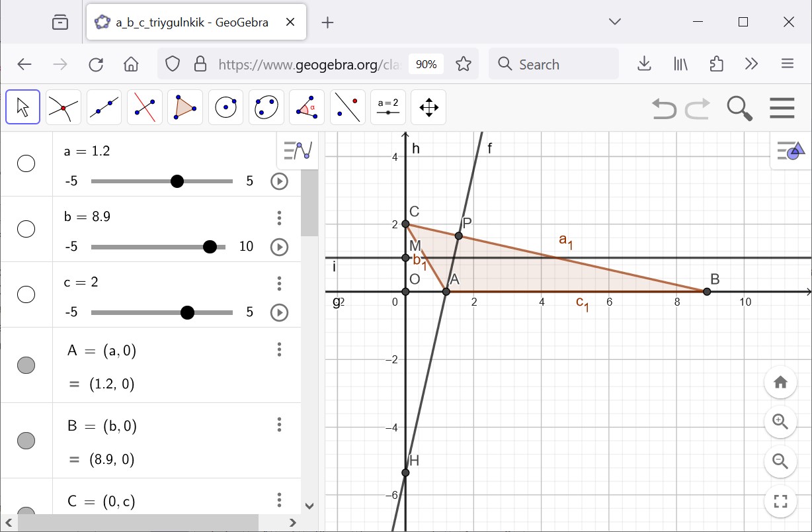Enter fullscreen graphics view
Viewport: 812px width, 532px height.
pyautogui.click(x=780, y=502)
